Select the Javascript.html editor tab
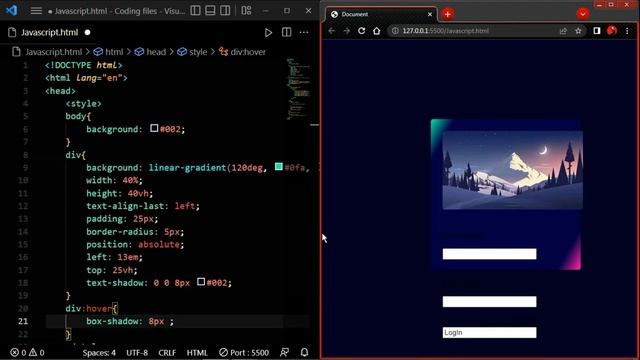The height and width of the screenshot is (360, 640). point(49,33)
